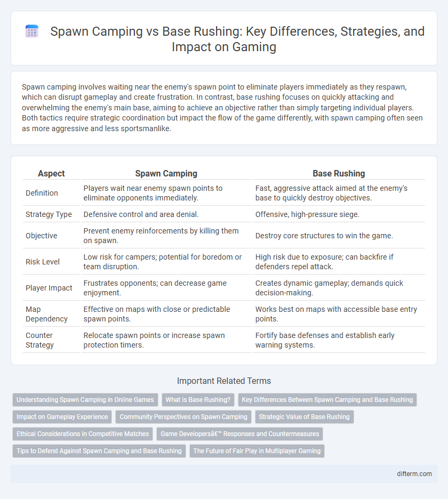Click the 'Spawn Camping' column header

click(166, 173)
